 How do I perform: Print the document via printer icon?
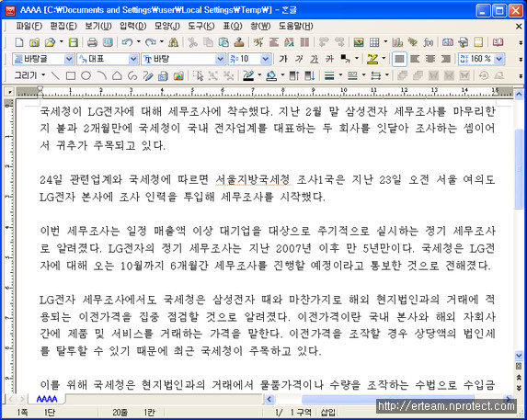[92, 42]
